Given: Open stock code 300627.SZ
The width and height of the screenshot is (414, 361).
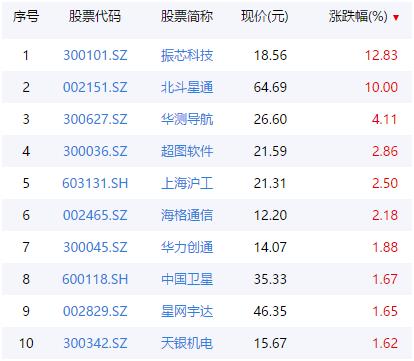Looking at the screenshot, I should coord(95,119).
